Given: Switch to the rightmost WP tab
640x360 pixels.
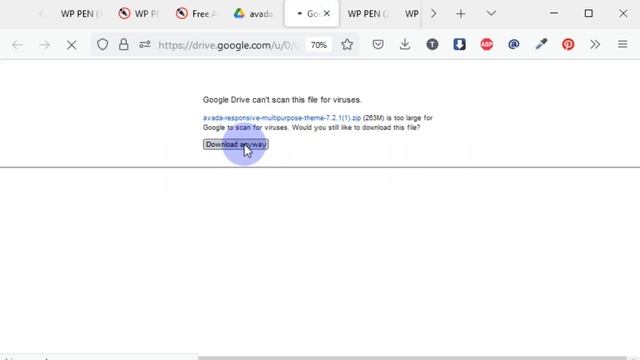Looking at the screenshot, I should tap(411, 14).
